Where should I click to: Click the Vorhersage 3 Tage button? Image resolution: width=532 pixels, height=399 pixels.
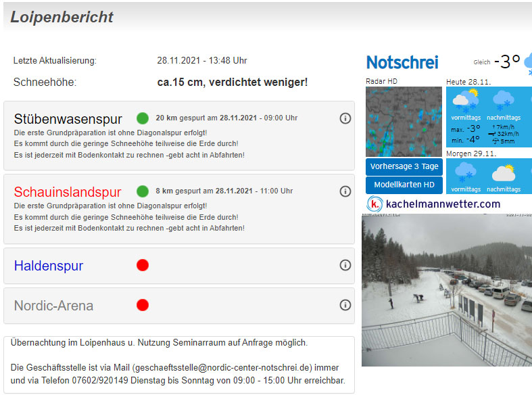(x=404, y=167)
